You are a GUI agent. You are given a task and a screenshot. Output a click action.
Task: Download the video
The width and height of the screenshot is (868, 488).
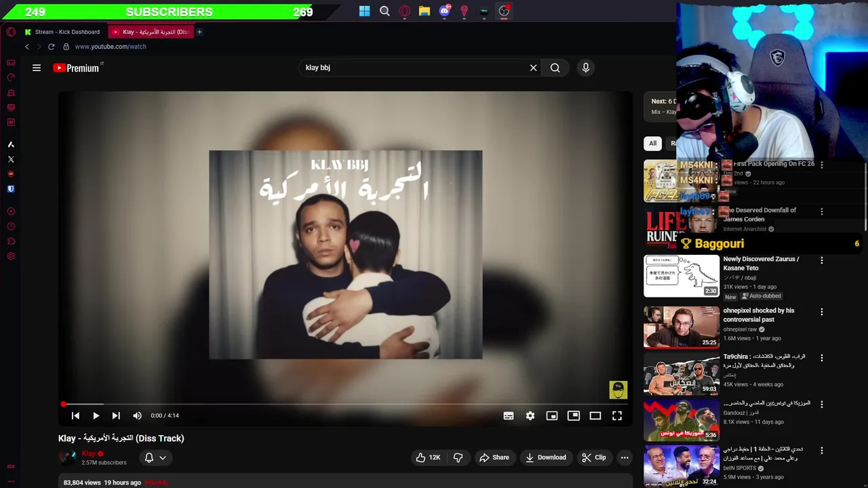pyautogui.click(x=546, y=457)
